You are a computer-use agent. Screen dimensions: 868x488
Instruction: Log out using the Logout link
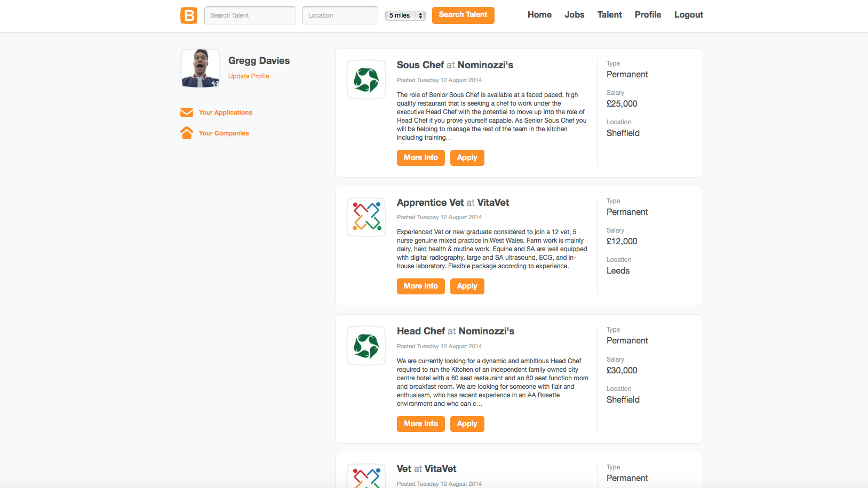click(688, 15)
